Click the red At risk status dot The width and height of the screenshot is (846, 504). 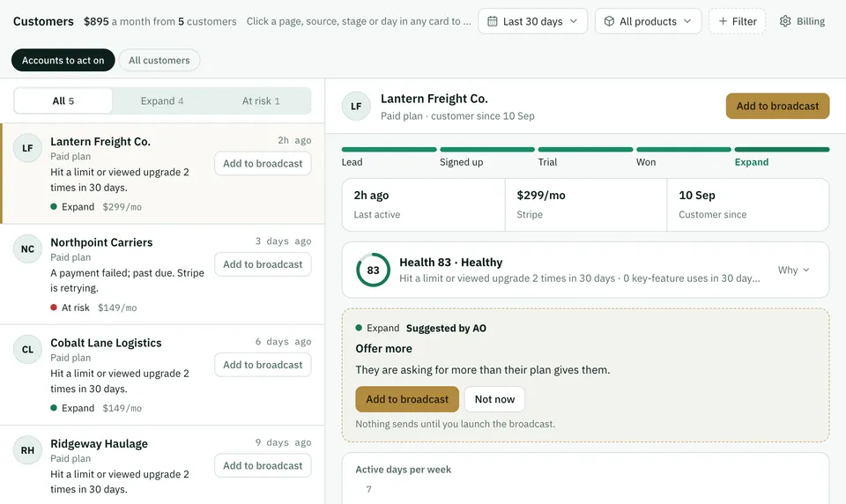[54, 308]
